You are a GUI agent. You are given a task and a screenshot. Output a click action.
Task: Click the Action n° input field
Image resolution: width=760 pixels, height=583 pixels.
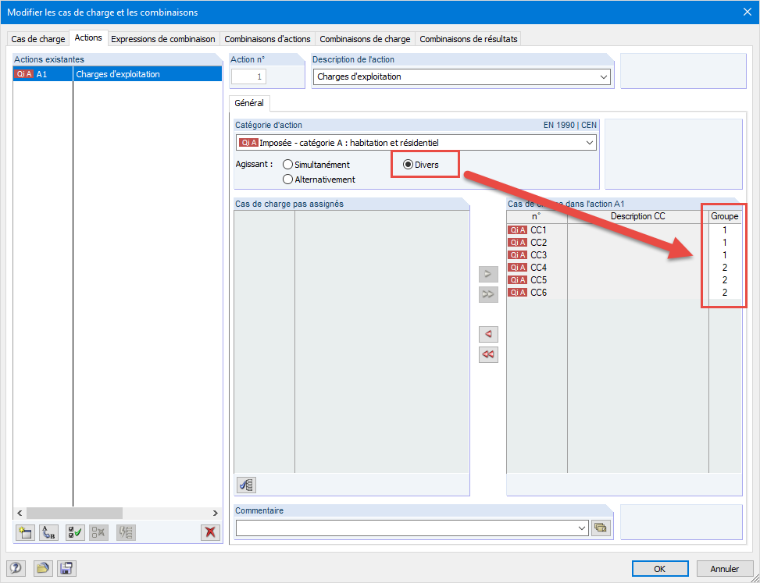pos(249,77)
